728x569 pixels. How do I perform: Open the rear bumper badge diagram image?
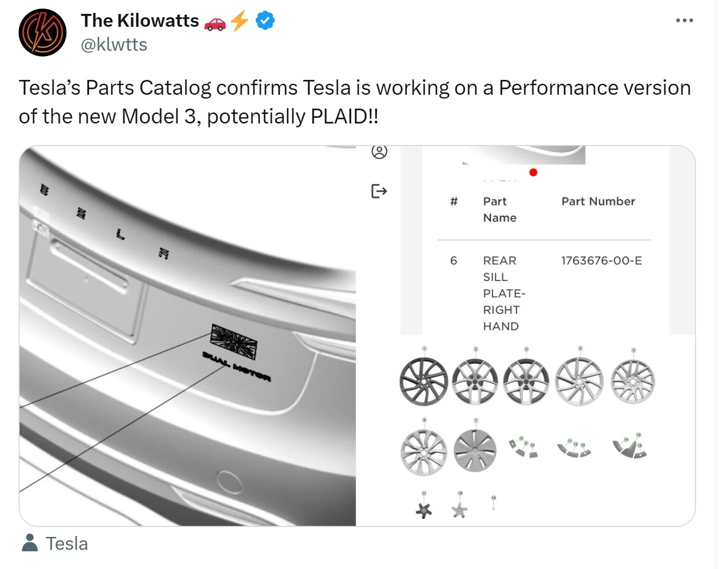pos(188,336)
